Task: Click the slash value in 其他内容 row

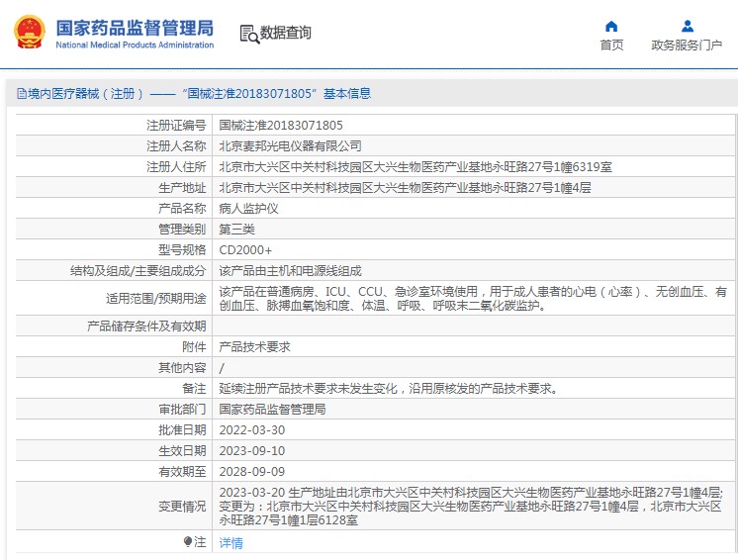Action: click(x=222, y=368)
